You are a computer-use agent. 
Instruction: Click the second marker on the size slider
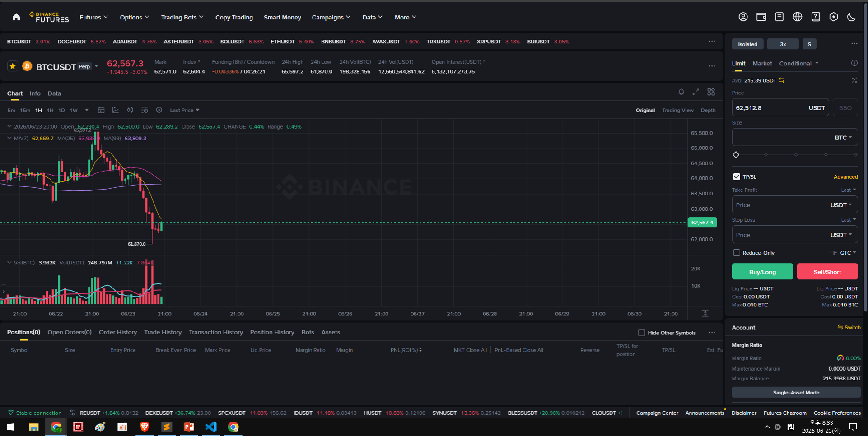click(765, 155)
